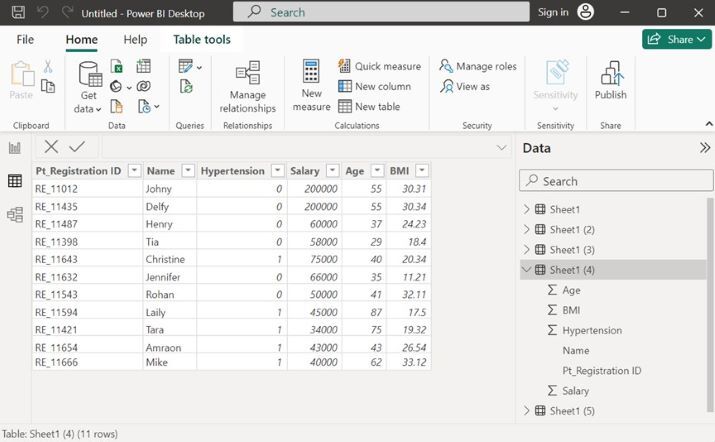Expand Sheet1 (5) table

(x=526, y=411)
